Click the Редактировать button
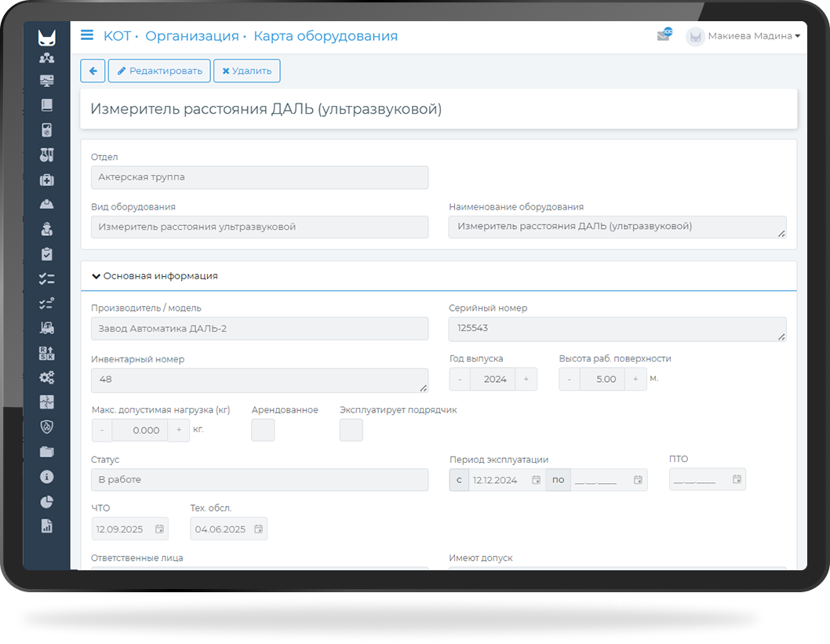 point(159,71)
